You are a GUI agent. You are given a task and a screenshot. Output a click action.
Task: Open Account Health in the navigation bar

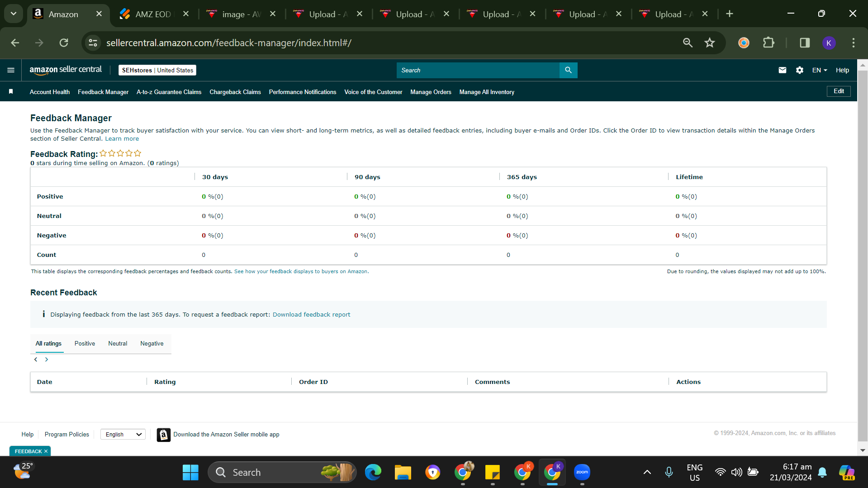tap(50, 92)
